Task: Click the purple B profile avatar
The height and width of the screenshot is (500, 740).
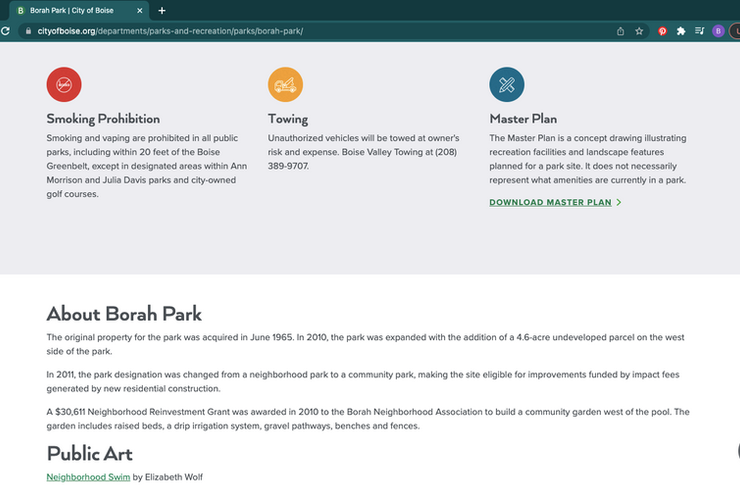Action: tap(719, 31)
